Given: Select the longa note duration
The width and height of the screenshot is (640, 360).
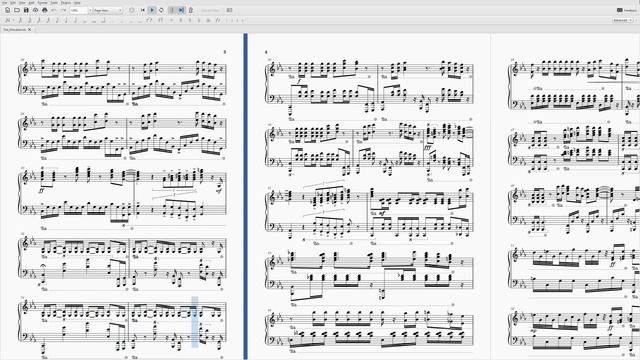Looking at the screenshot, I should click(x=103, y=20).
